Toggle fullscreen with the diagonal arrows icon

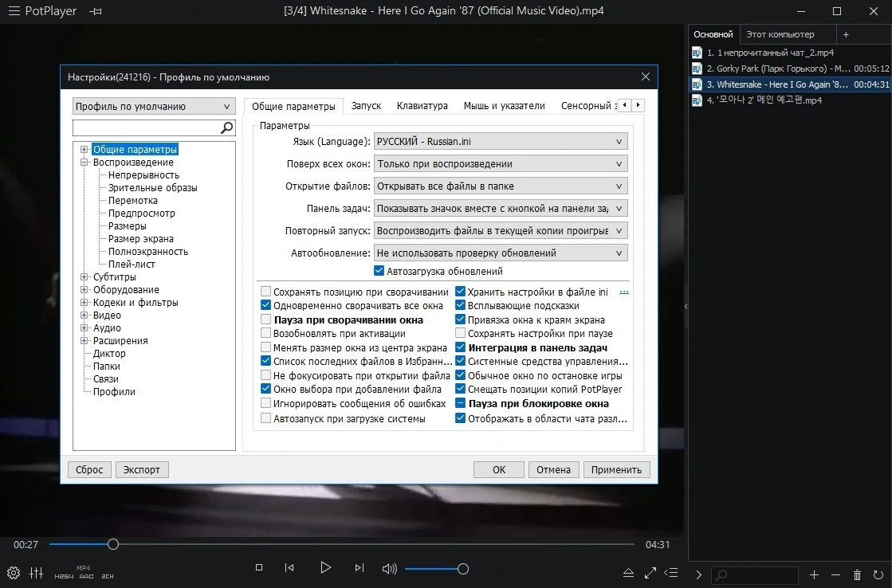[650, 573]
